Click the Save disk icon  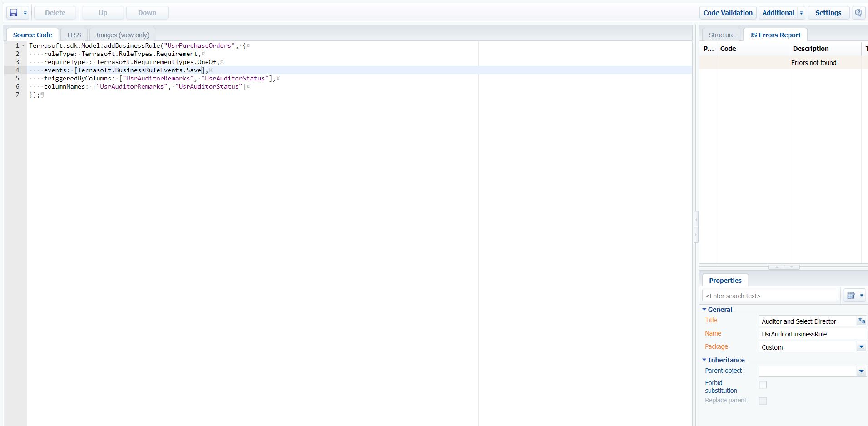[14, 13]
